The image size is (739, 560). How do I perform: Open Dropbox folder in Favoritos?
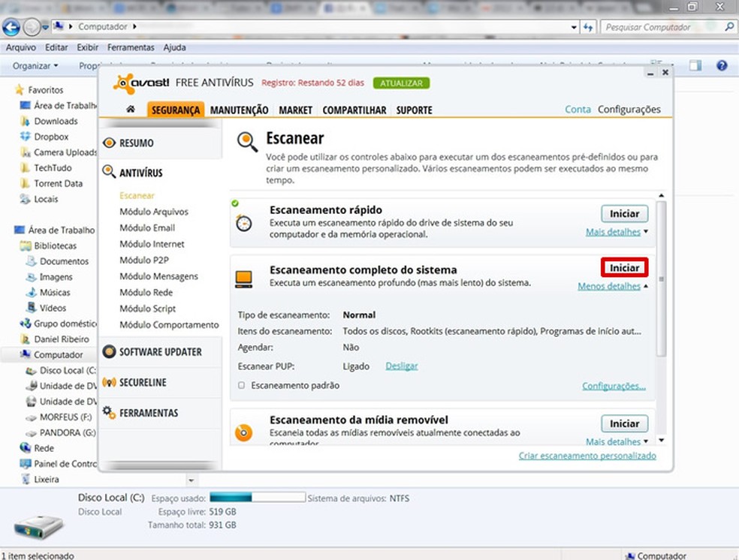(x=51, y=137)
